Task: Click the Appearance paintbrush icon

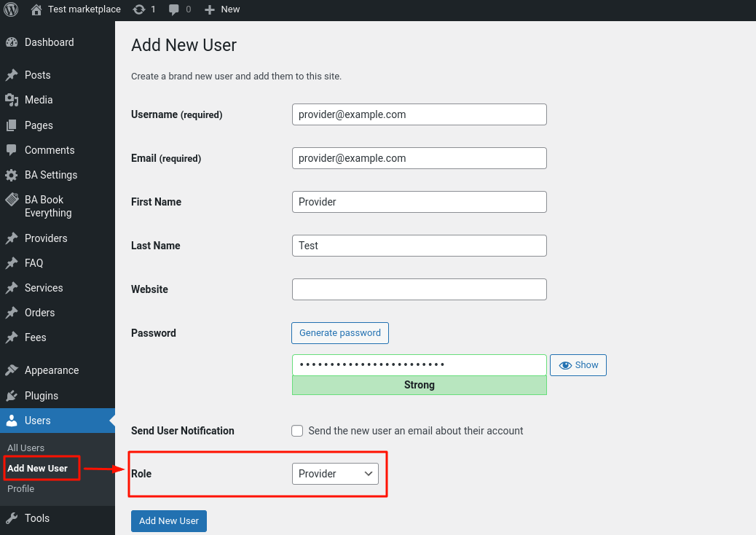Action: coord(12,370)
